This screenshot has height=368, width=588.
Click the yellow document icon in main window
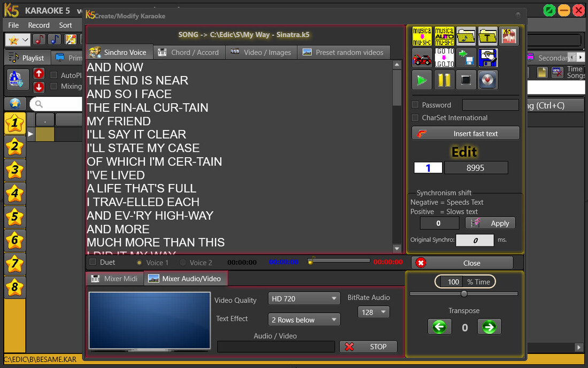[542, 72]
